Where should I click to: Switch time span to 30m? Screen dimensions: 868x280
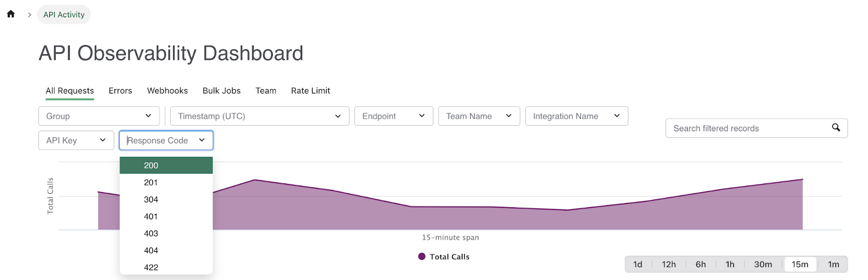click(x=763, y=264)
